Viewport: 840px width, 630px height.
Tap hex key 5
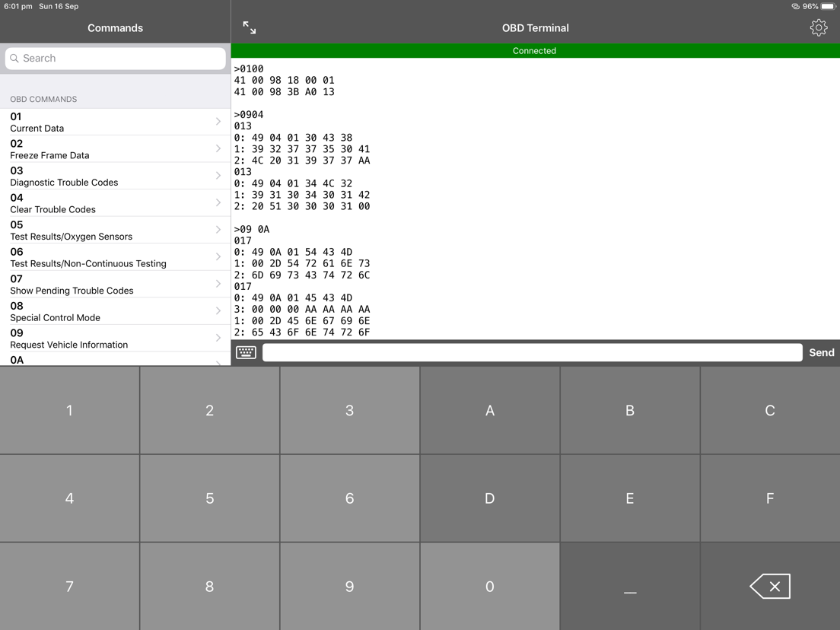click(209, 498)
